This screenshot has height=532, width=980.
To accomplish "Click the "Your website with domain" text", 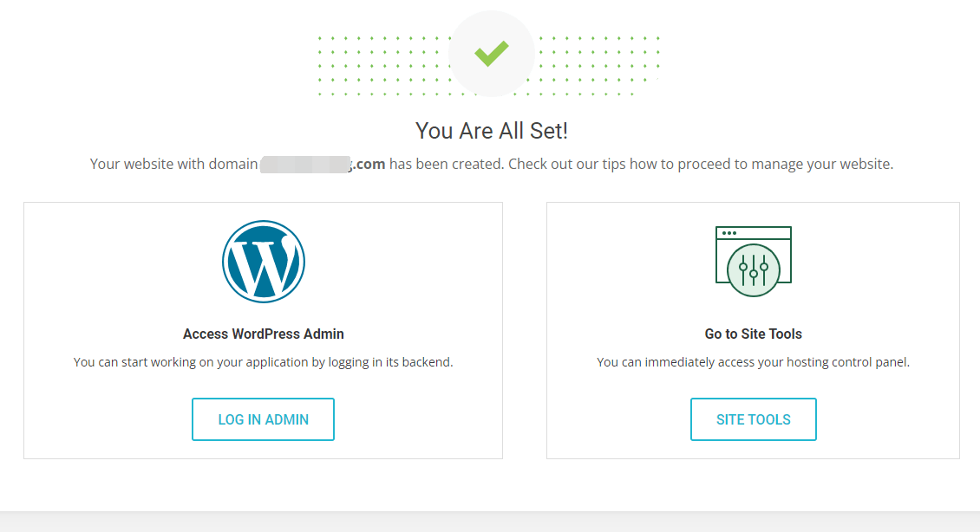I will pyautogui.click(x=173, y=164).
